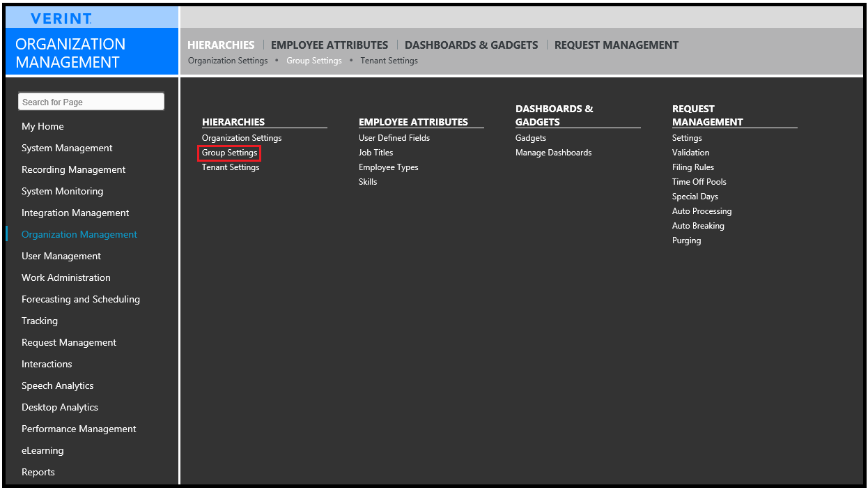Open the Validation link
This screenshot has width=868, height=490.
point(691,153)
